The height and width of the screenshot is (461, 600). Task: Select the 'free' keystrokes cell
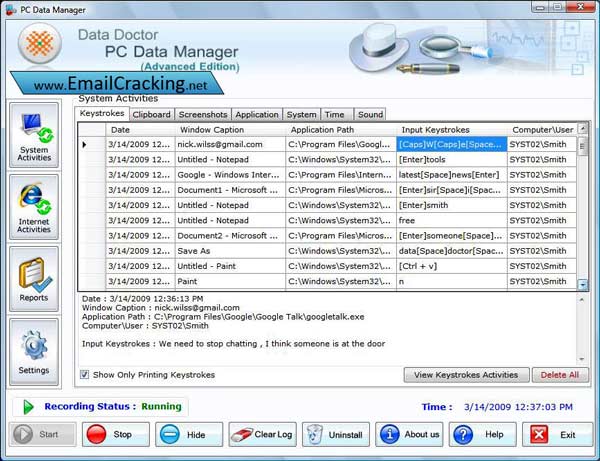452,220
